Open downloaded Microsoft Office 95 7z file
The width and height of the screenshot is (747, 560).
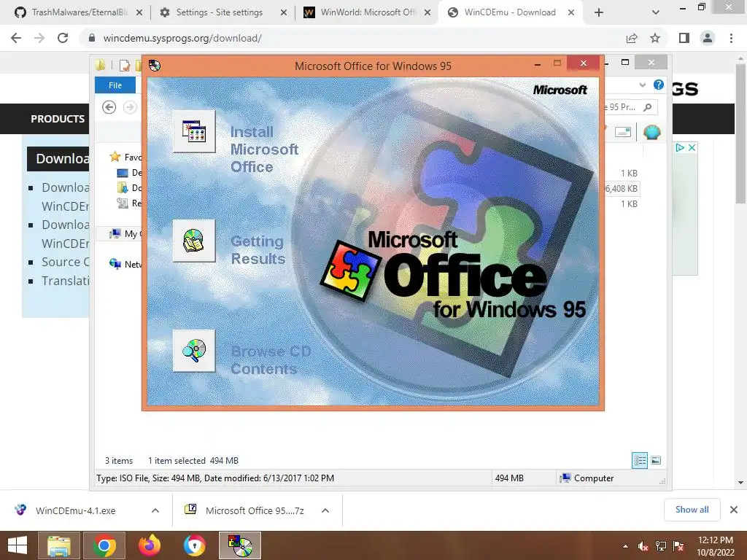pyautogui.click(x=255, y=510)
